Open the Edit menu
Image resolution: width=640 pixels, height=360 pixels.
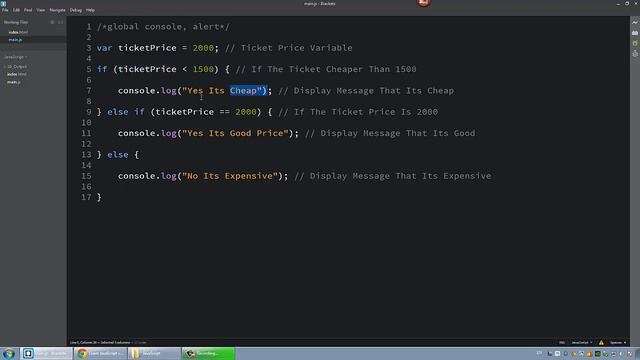tap(16, 10)
